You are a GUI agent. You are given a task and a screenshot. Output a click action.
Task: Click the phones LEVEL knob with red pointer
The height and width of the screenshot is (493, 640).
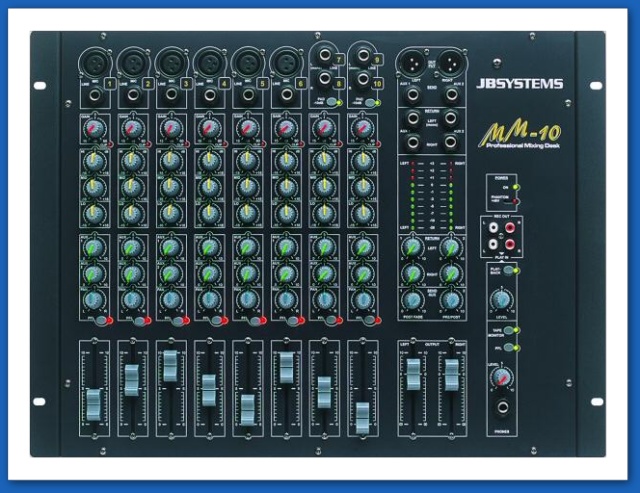click(x=502, y=378)
